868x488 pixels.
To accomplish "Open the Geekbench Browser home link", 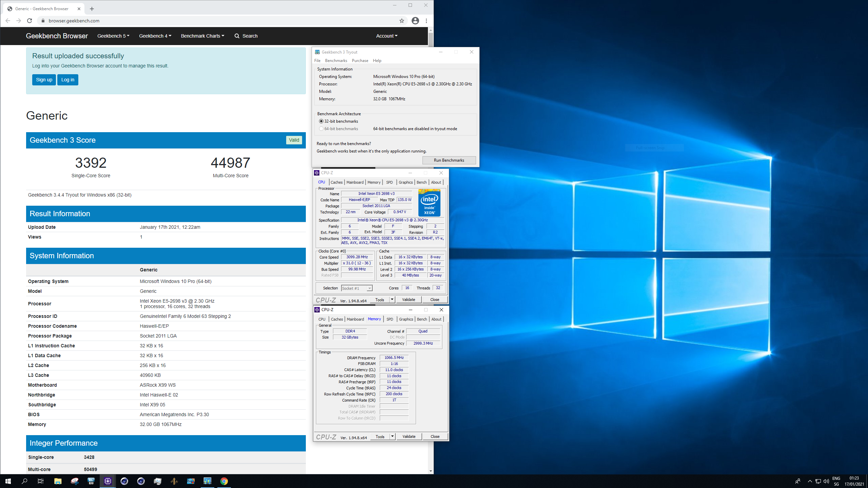I will pos(57,36).
